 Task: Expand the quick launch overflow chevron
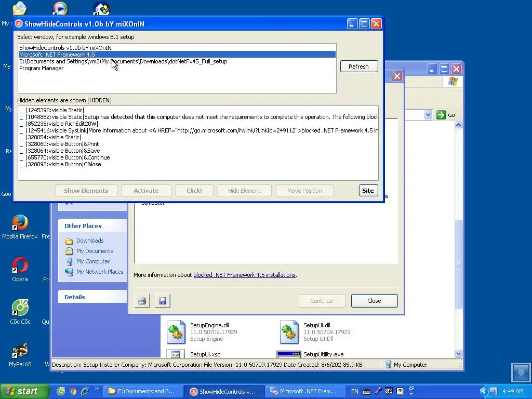click(97, 389)
